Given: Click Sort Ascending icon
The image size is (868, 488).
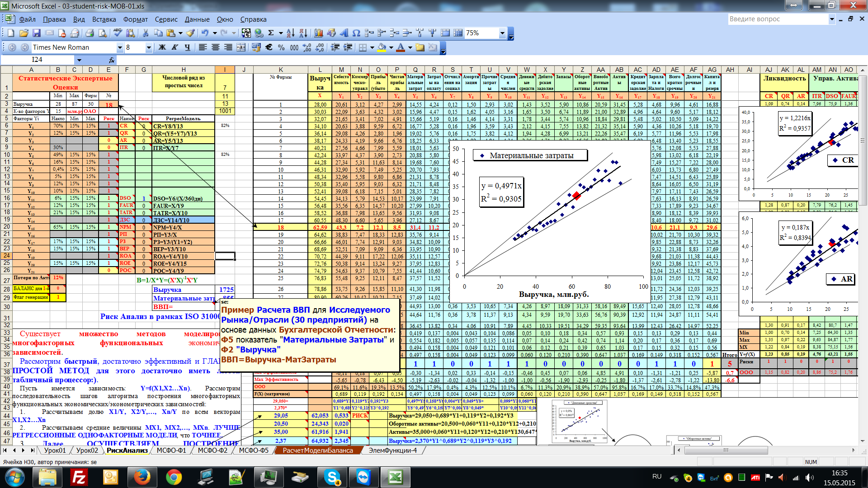Looking at the screenshot, I should point(290,33).
